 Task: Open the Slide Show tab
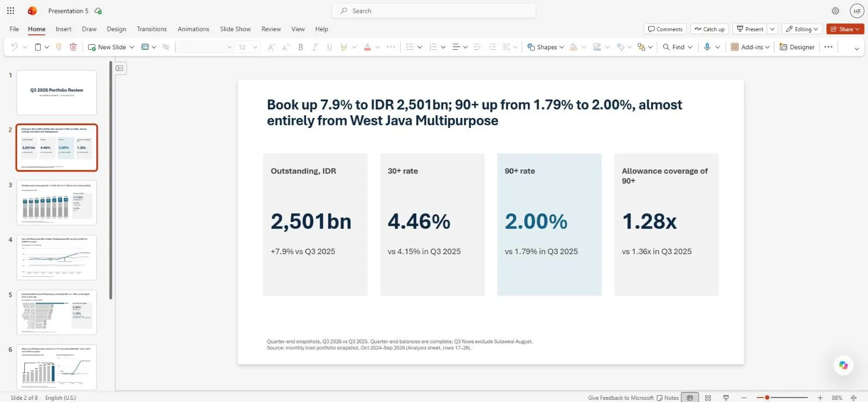pos(235,29)
